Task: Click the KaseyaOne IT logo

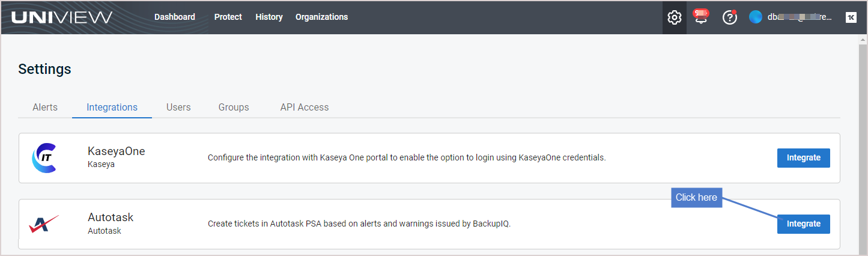Action: pos(44,158)
